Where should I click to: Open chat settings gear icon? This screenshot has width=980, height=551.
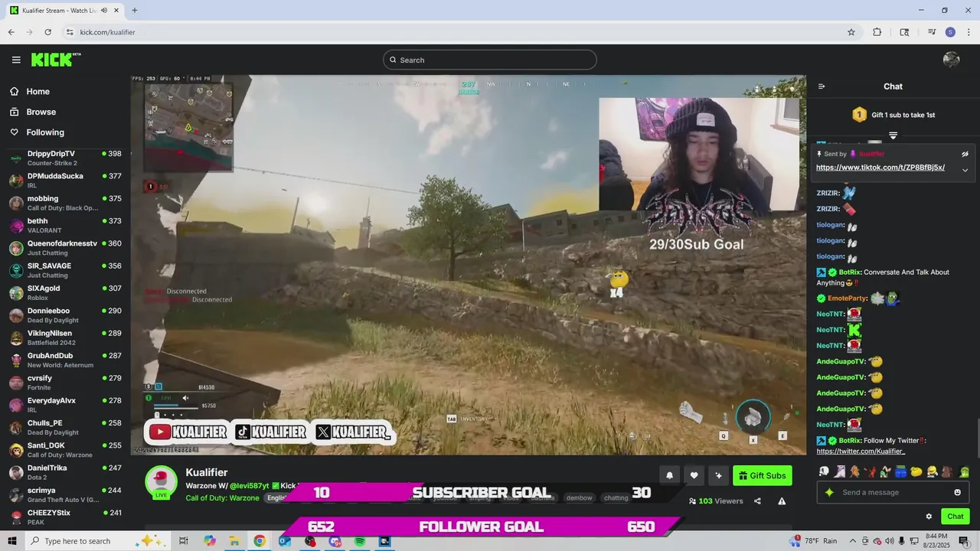coord(929,517)
